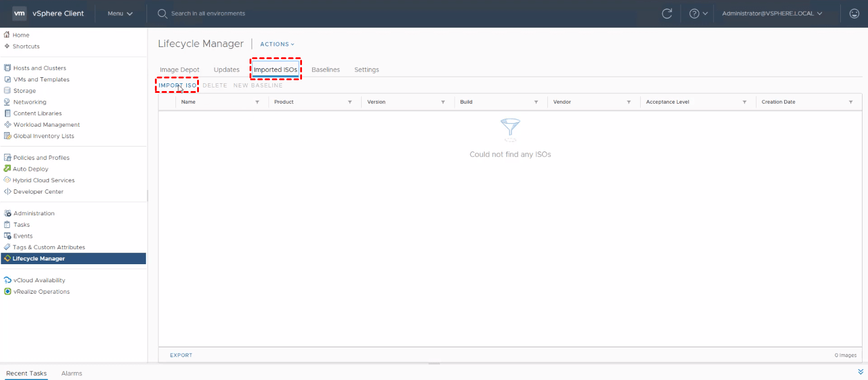Click the refresh icon in the top bar
The image size is (868, 380).
pos(667,13)
